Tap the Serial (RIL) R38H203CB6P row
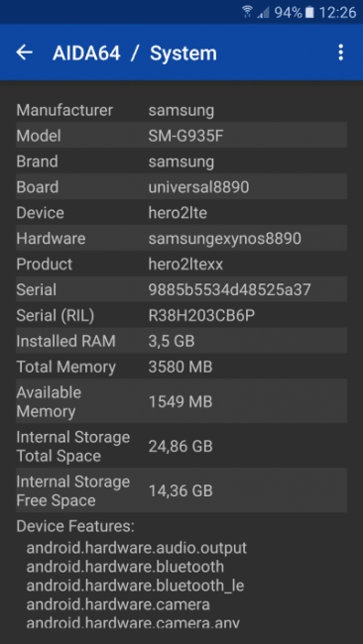The width and height of the screenshot is (363, 644). (181, 315)
